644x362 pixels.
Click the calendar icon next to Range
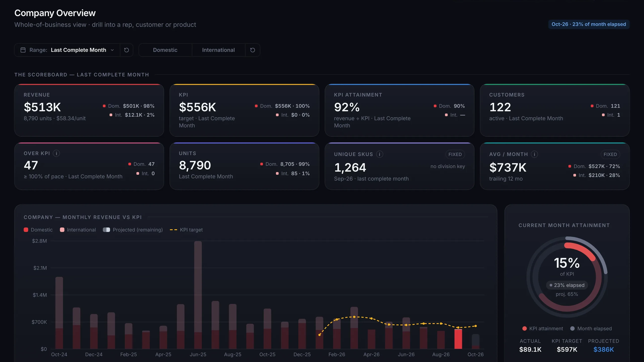(23, 50)
